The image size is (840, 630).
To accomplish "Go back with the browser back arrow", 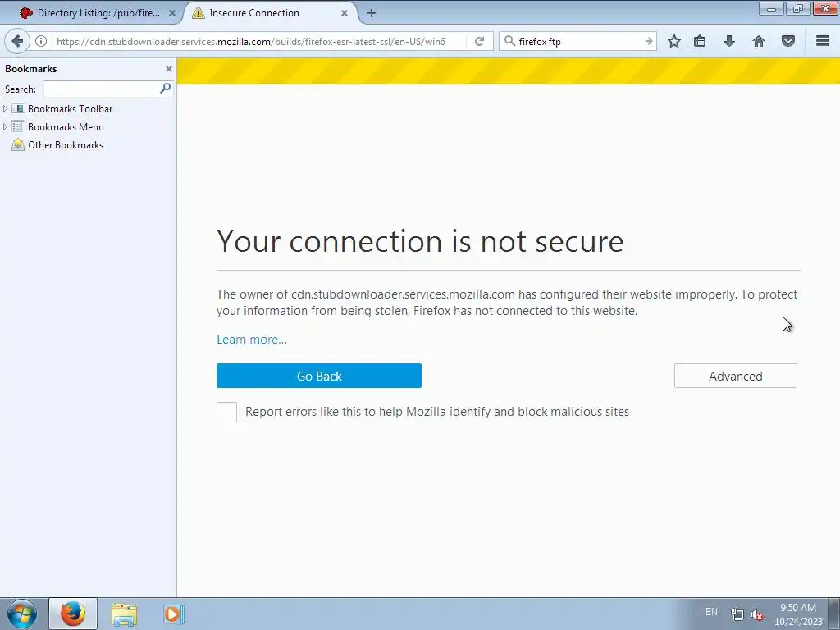I will pos(17,41).
